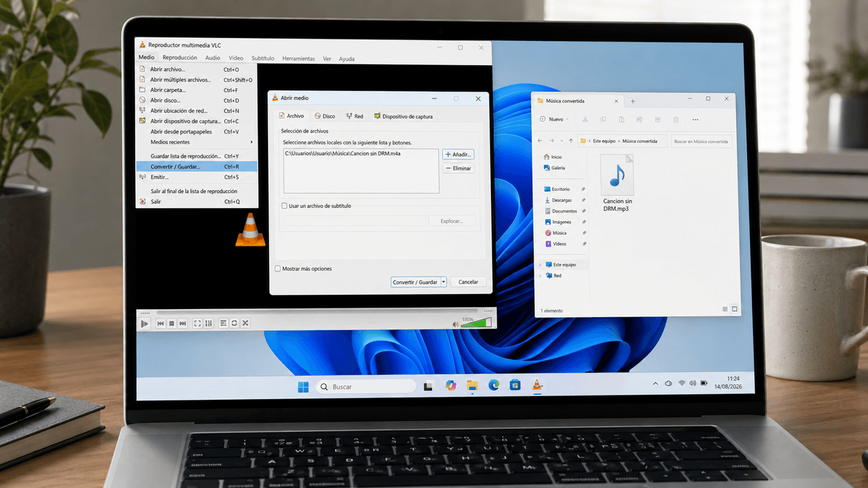The width and height of the screenshot is (868, 488).
Task: Stop playback with the VLC stop button
Action: click(172, 324)
